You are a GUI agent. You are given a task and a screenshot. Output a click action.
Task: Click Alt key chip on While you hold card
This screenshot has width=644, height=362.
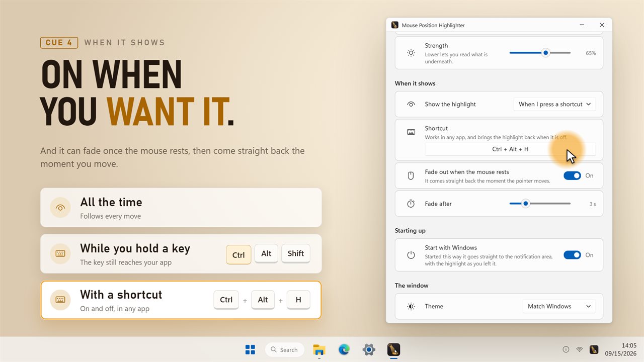coord(266,254)
